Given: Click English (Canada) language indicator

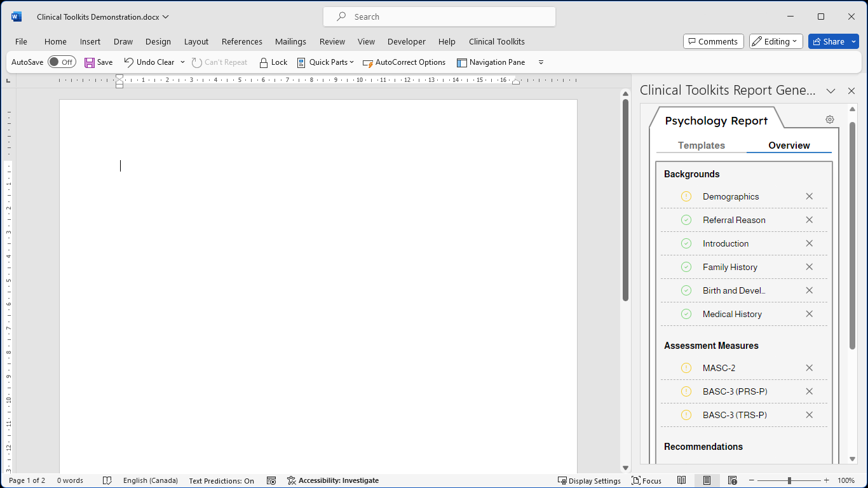Looking at the screenshot, I should 151,480.
